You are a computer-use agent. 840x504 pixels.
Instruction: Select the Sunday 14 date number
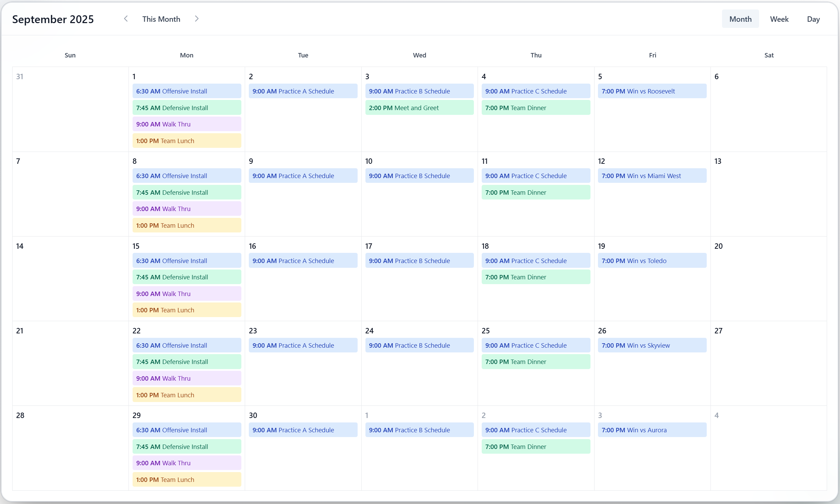click(20, 246)
